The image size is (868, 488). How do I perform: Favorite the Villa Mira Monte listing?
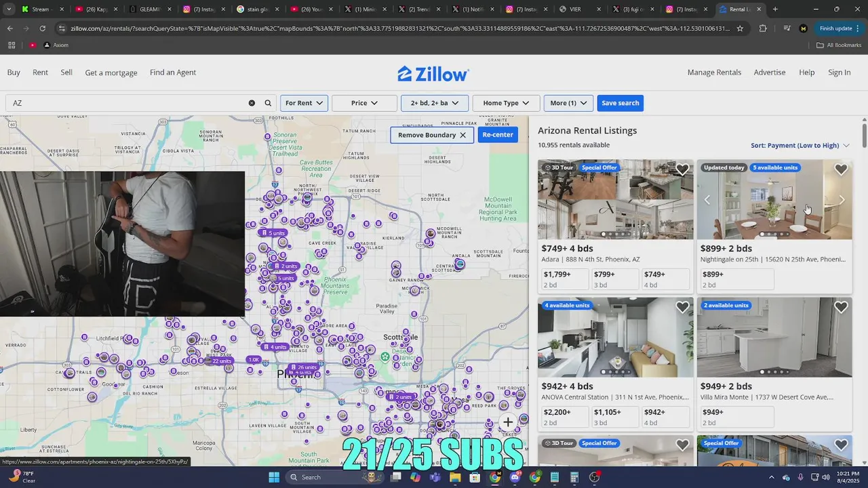coord(841,307)
